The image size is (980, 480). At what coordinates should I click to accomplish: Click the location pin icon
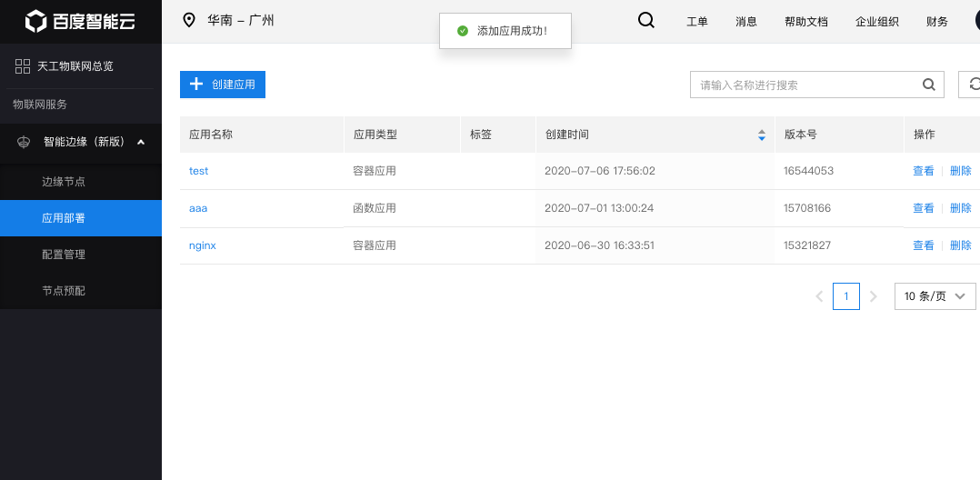[x=189, y=21]
